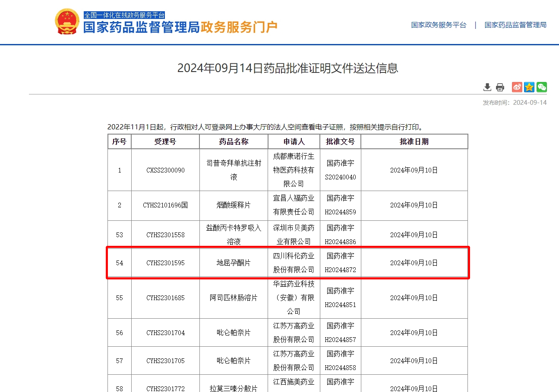Print page using printer icon
This screenshot has width=559, height=392.
[x=500, y=87]
